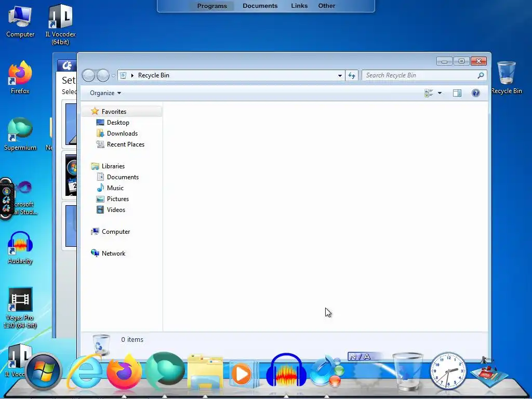Launch Firefox from the dock
532x399 pixels.
[x=124, y=372]
